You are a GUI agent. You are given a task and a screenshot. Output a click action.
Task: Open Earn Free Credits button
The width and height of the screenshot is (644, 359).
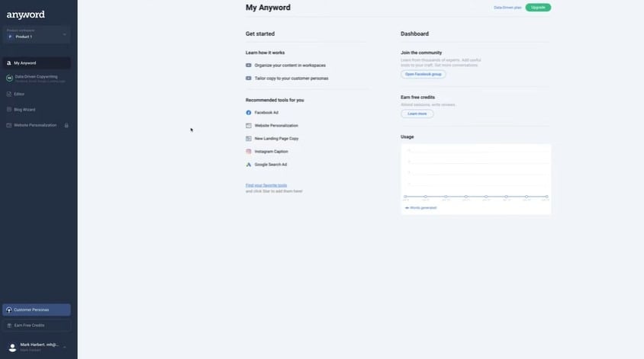click(x=36, y=325)
